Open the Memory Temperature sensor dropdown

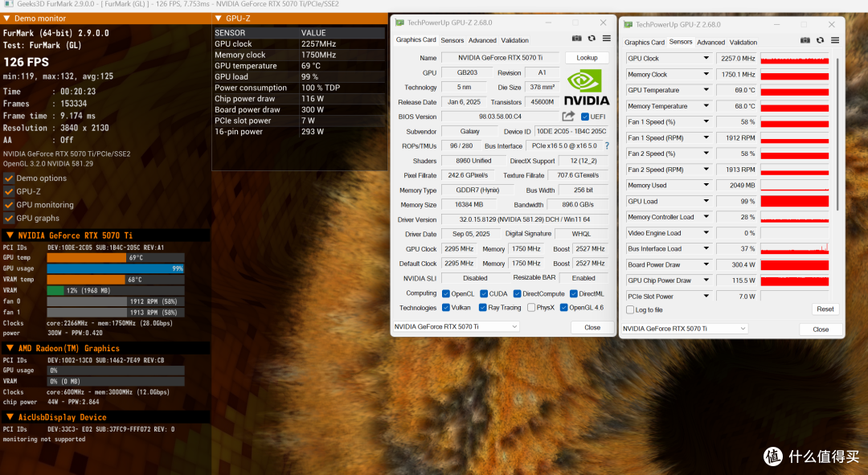pos(706,106)
